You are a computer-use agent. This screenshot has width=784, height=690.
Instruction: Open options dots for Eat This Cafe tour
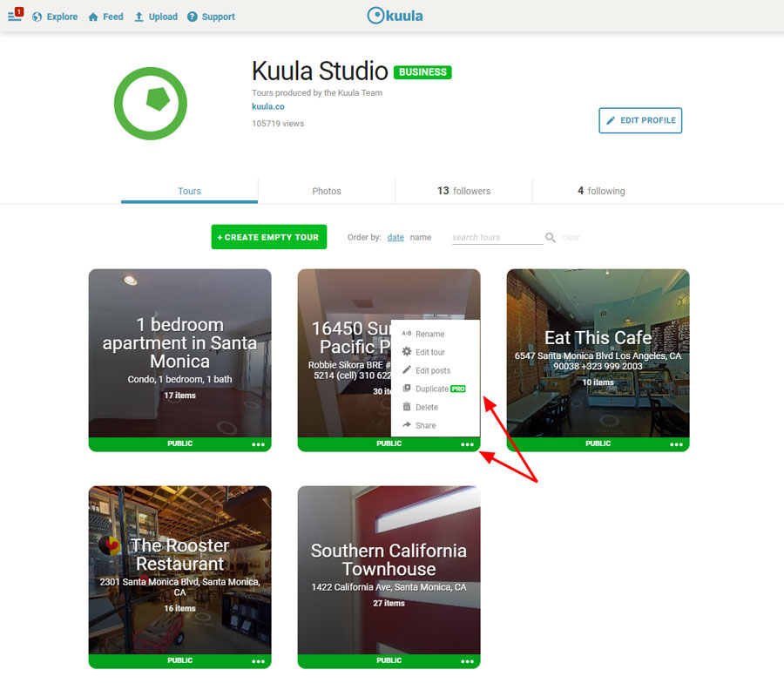click(676, 444)
